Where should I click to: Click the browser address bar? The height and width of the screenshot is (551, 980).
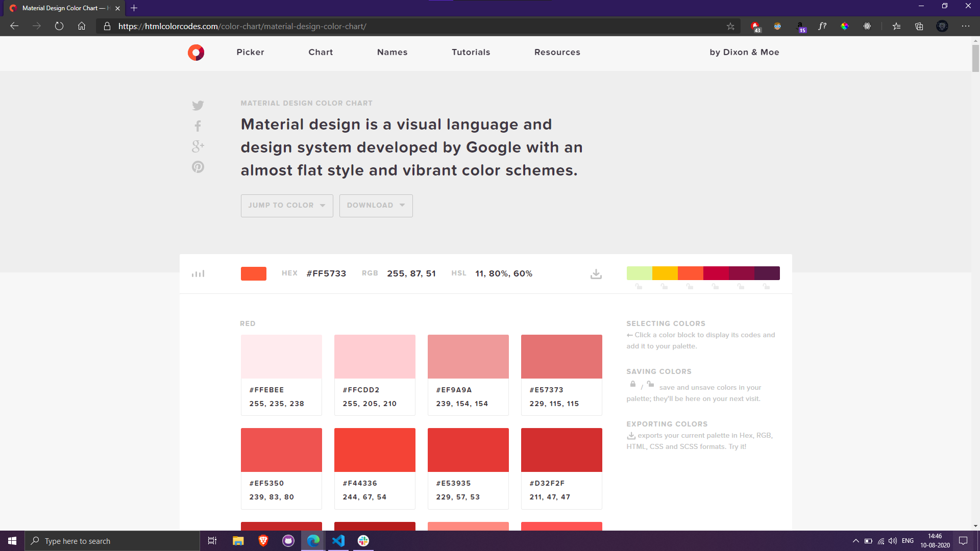coord(357,26)
